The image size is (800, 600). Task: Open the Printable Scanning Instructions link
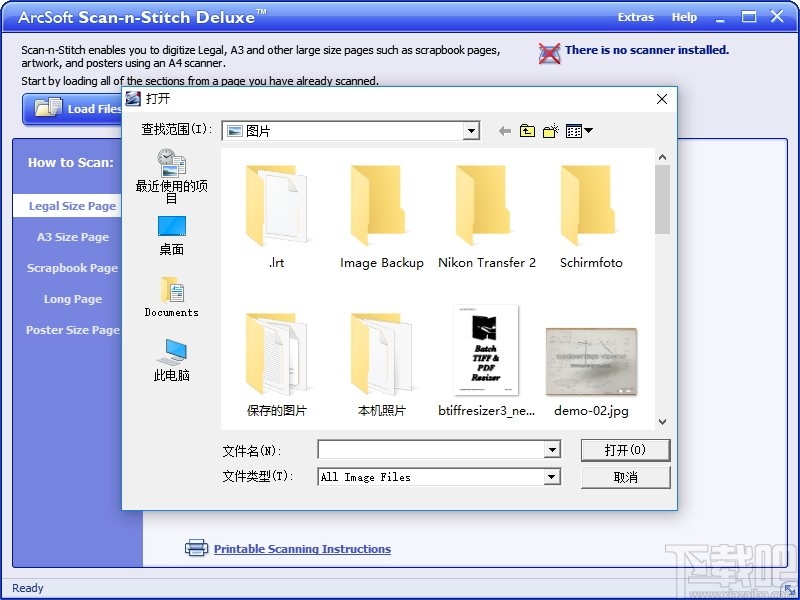[303, 549]
